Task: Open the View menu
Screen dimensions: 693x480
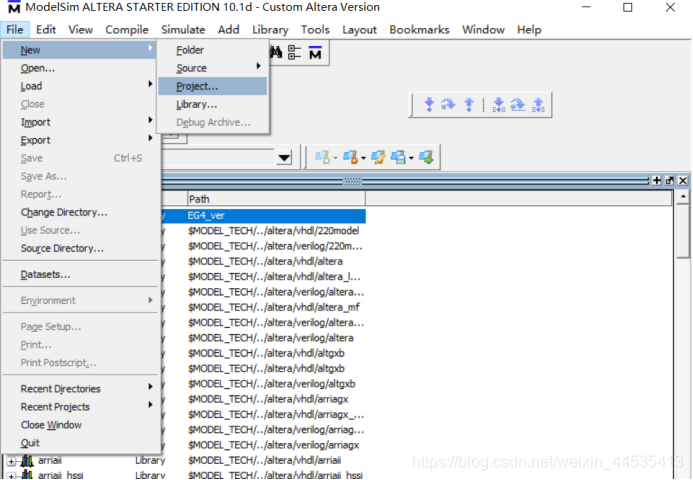Action: [80, 30]
